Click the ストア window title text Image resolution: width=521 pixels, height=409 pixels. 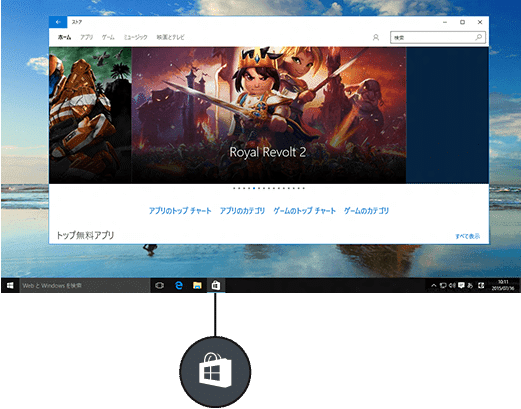(77, 22)
